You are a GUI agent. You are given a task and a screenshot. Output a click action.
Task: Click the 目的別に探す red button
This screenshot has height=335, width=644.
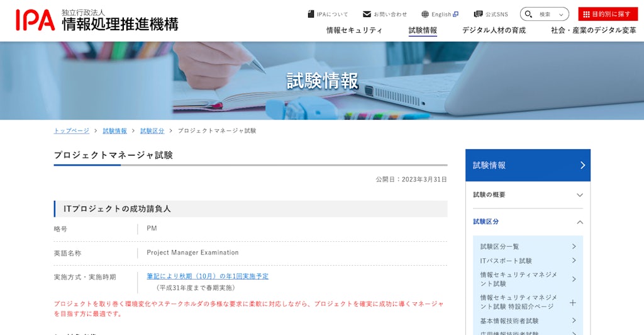coord(608,14)
